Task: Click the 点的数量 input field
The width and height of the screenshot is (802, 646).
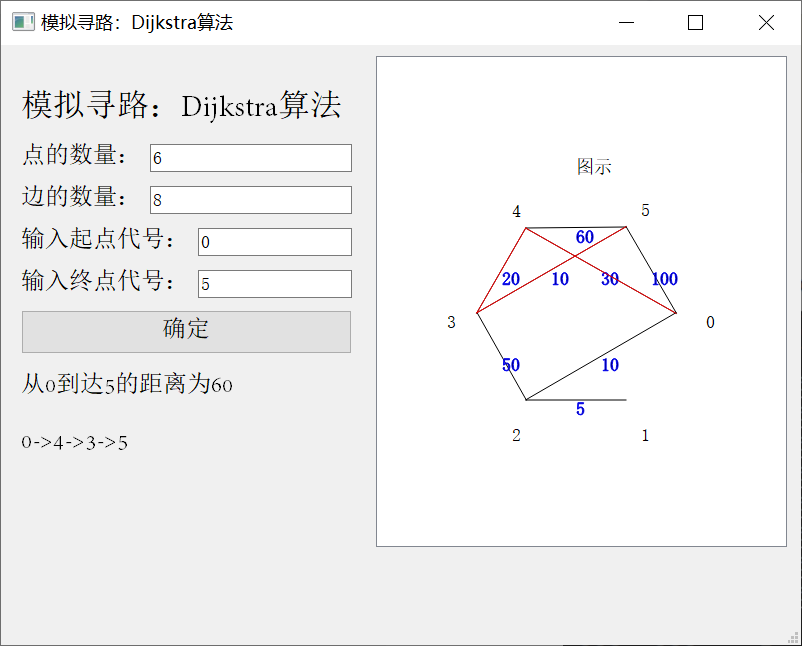Action: click(251, 158)
